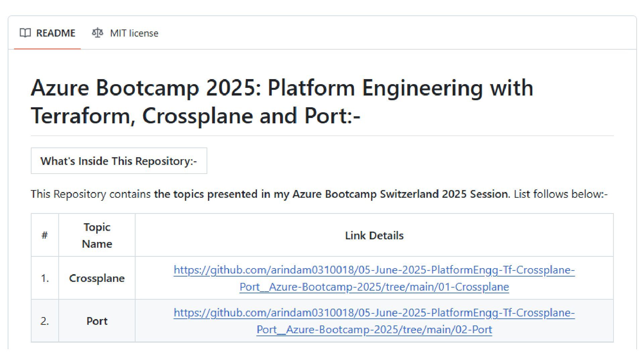
Task: Click Port__Azure-Bootcamp-2025/tree/main/02-Port link line
Action: coord(374,330)
